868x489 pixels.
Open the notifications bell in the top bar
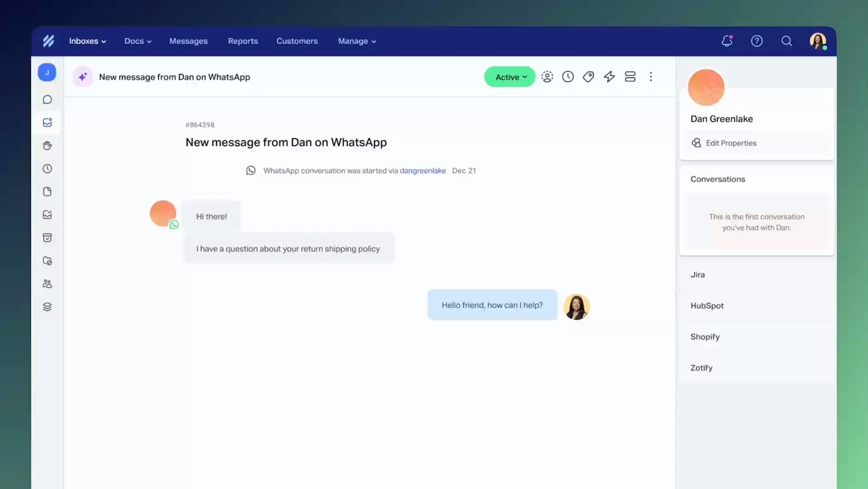[x=726, y=41]
